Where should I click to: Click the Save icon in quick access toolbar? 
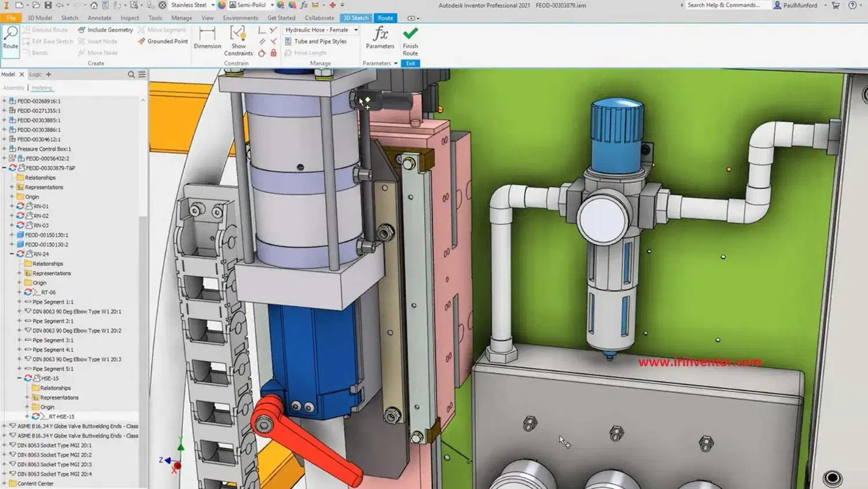[x=48, y=5]
